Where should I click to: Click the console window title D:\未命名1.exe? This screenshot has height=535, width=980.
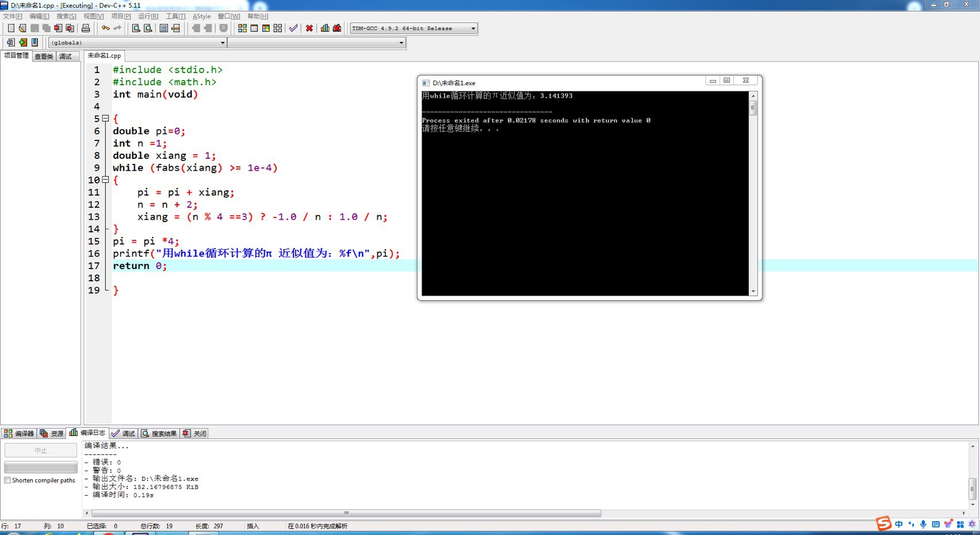(x=454, y=83)
